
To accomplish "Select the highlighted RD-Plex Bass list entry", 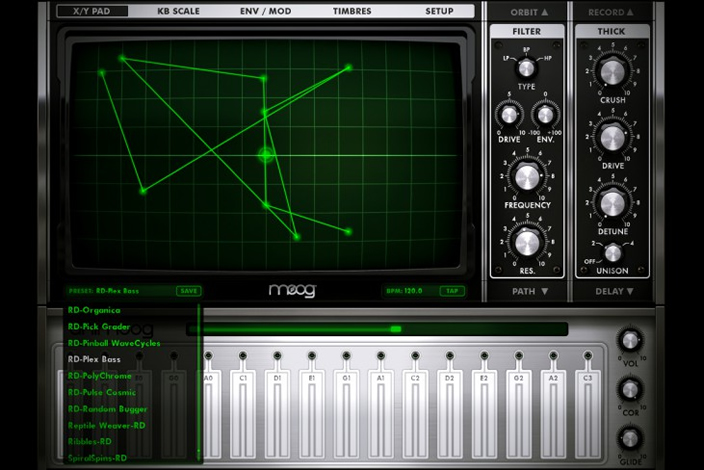I will coord(94,359).
